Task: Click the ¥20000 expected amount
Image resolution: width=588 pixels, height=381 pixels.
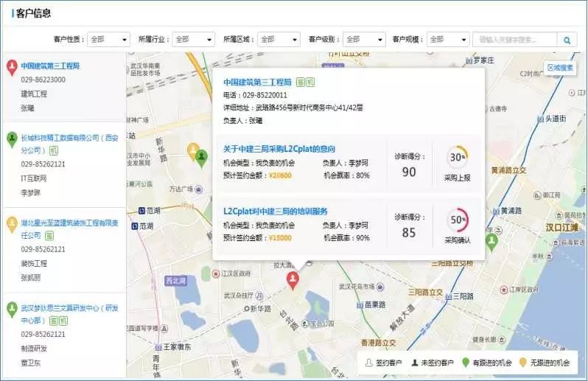Action: tap(280, 175)
